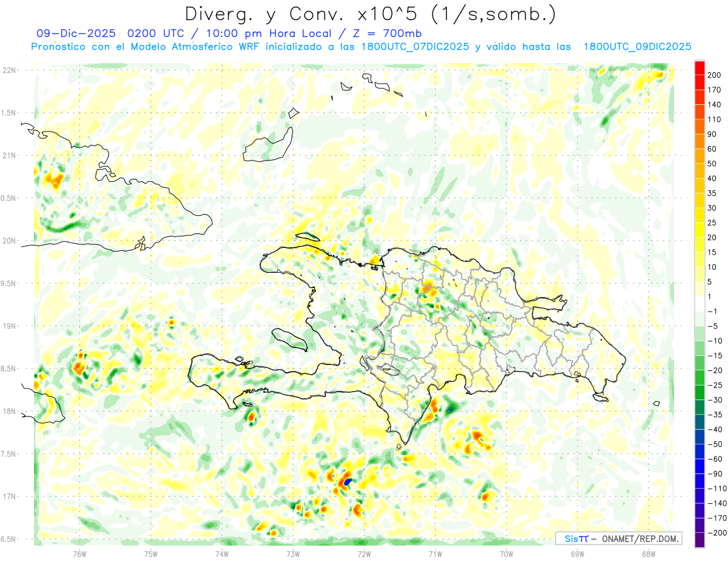Click the 19N latitude label
Screen dimensions: 728x562
pyautogui.click(x=10, y=326)
